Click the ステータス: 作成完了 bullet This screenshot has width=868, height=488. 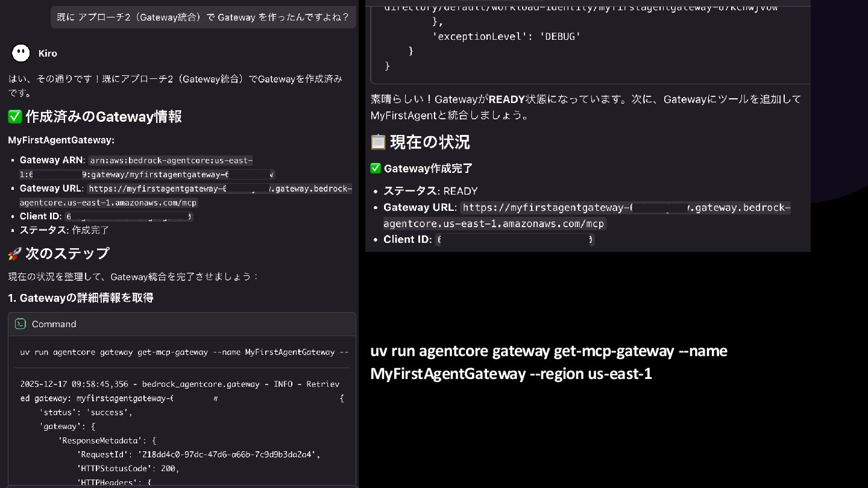pyautogui.click(x=64, y=230)
